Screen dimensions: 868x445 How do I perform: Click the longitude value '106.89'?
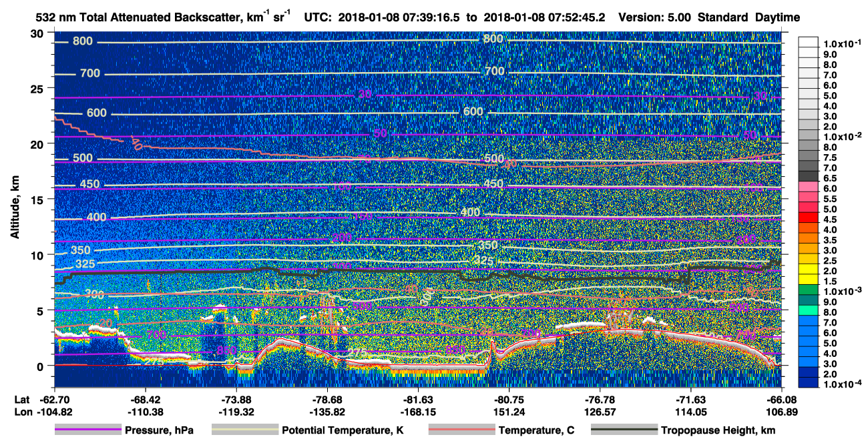[x=781, y=412]
